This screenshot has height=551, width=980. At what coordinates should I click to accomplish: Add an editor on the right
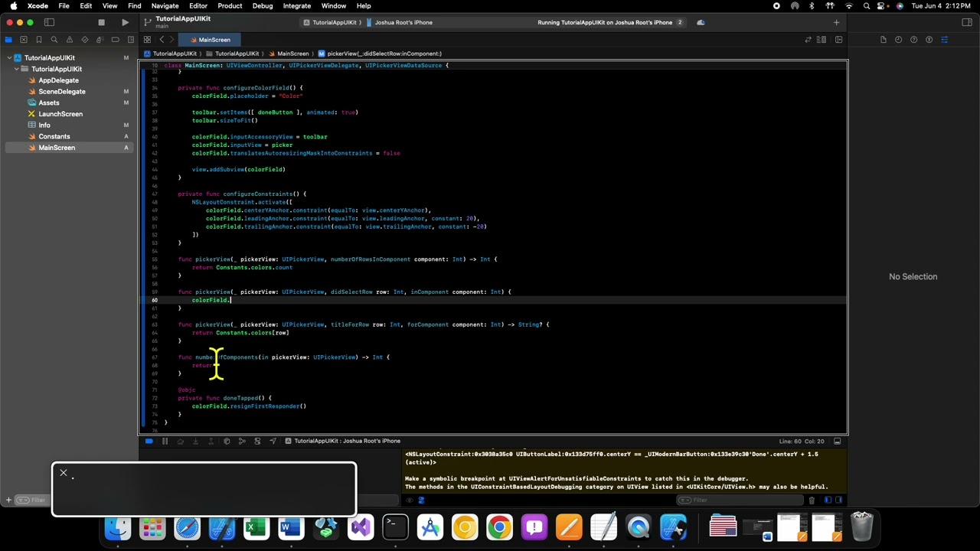coord(839,40)
